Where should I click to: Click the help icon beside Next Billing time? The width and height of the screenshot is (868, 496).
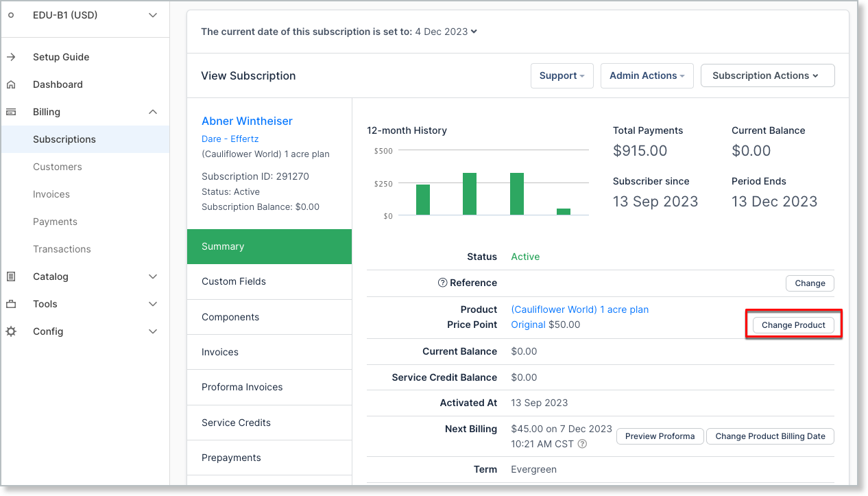582,444
